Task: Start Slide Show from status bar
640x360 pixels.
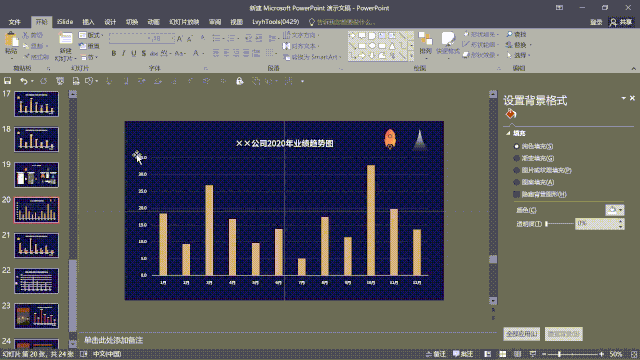Action: [x=533, y=354]
